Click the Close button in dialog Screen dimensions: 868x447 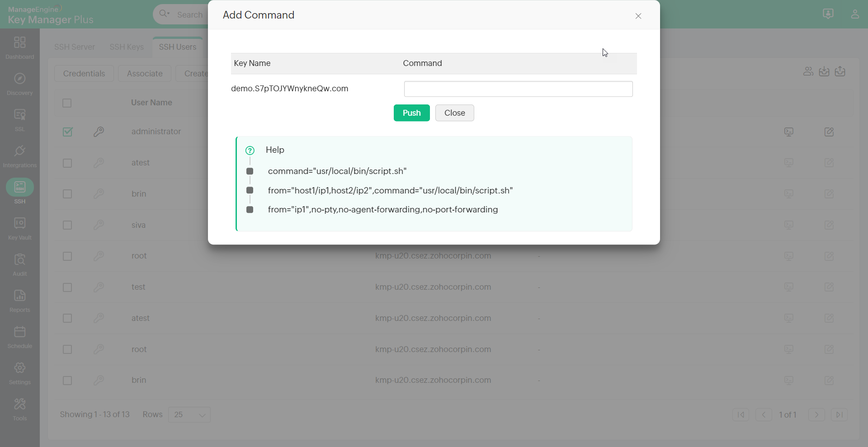(x=454, y=113)
